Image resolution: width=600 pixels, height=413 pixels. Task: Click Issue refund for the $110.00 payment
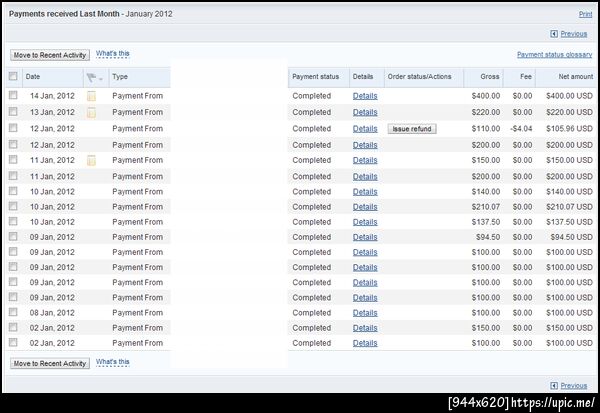coord(412,129)
